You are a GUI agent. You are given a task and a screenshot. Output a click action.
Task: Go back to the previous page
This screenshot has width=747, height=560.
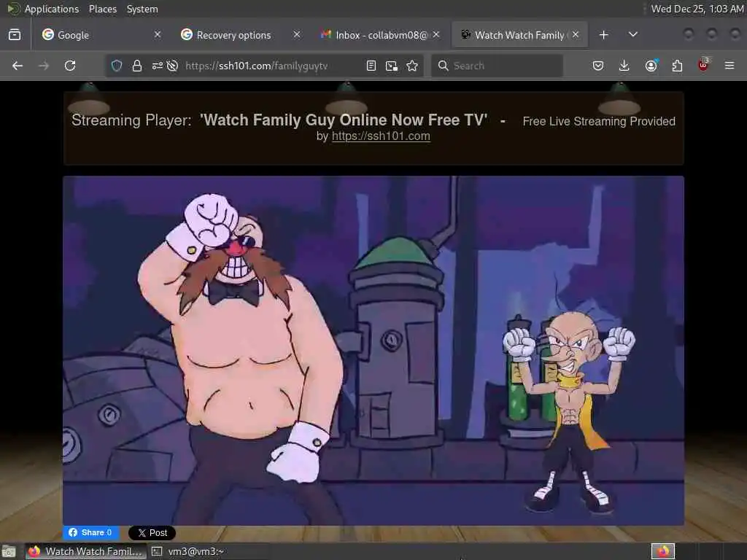pos(18,66)
